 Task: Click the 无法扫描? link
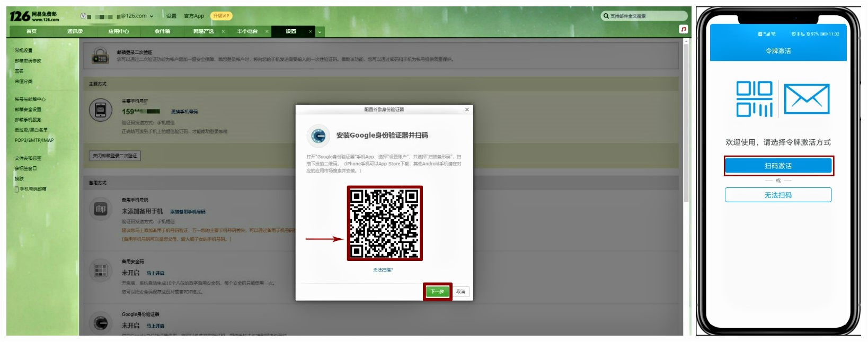pos(383,270)
